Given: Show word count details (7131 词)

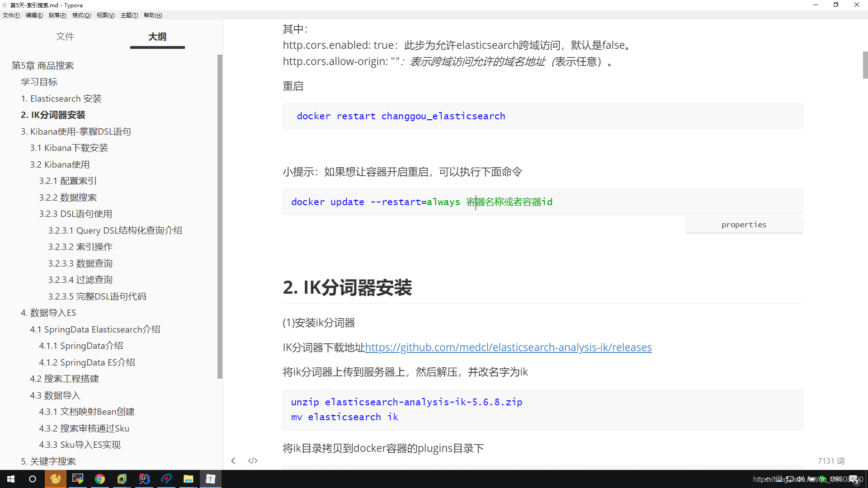Looking at the screenshot, I should [x=831, y=461].
